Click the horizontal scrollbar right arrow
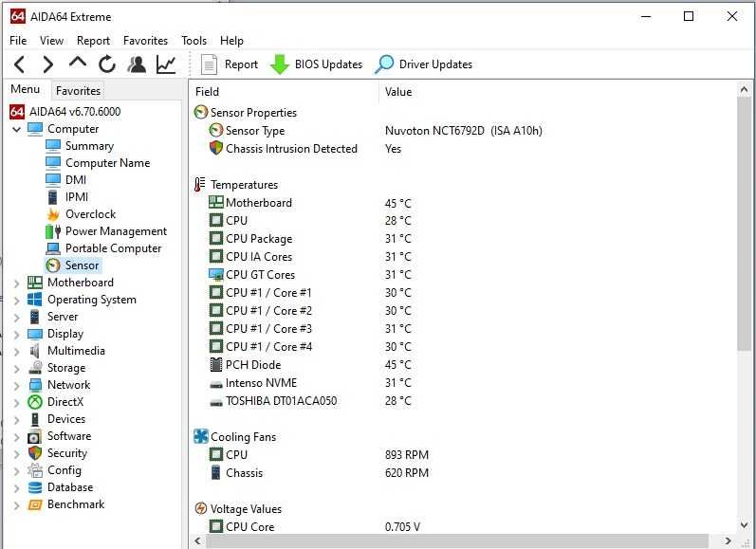The width and height of the screenshot is (756, 549). point(728,540)
